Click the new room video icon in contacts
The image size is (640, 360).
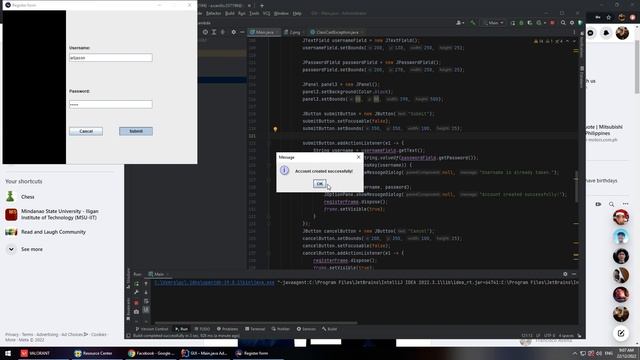[x=598, y=204]
